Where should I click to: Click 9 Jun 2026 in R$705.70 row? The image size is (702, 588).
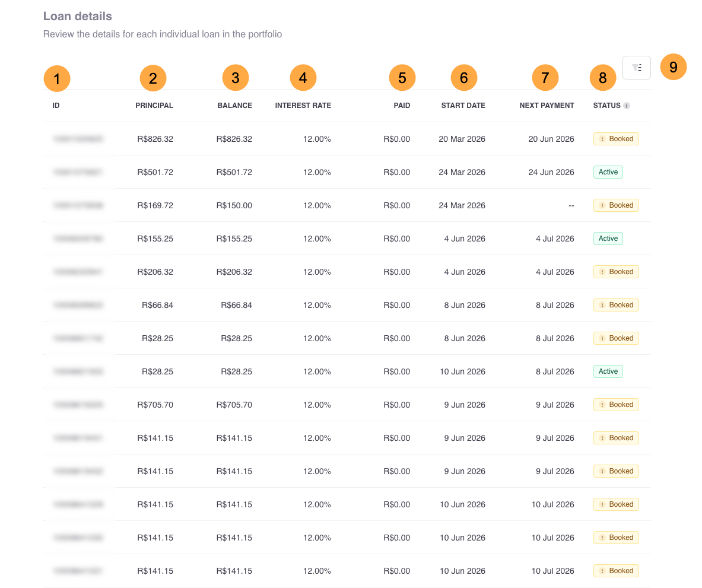[464, 405]
